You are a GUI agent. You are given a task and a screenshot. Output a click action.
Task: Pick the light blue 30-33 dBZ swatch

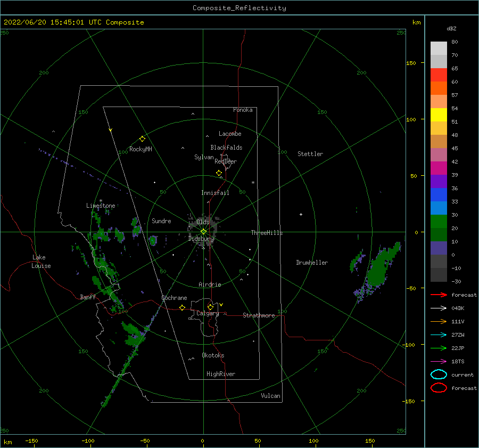[439, 208]
